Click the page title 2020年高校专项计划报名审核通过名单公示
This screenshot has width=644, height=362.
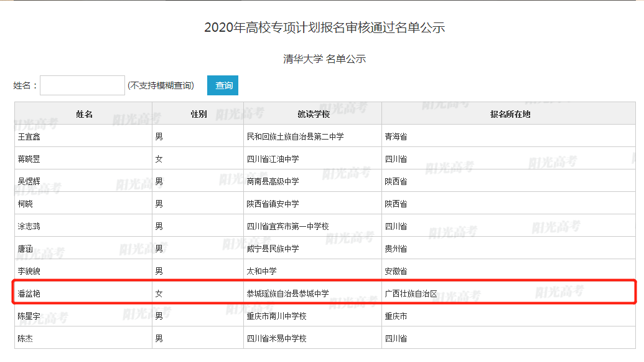[324, 27]
